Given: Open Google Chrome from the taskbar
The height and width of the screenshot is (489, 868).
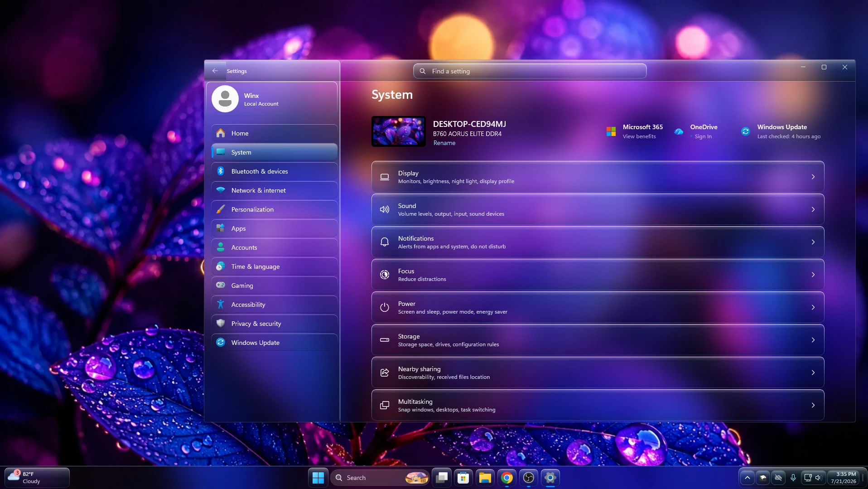Looking at the screenshot, I should click(506, 478).
